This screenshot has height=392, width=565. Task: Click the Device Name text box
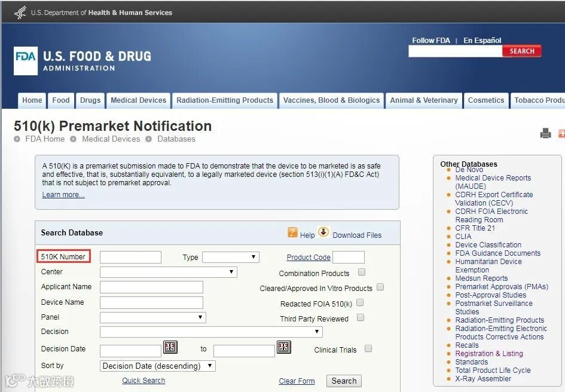tap(151, 302)
